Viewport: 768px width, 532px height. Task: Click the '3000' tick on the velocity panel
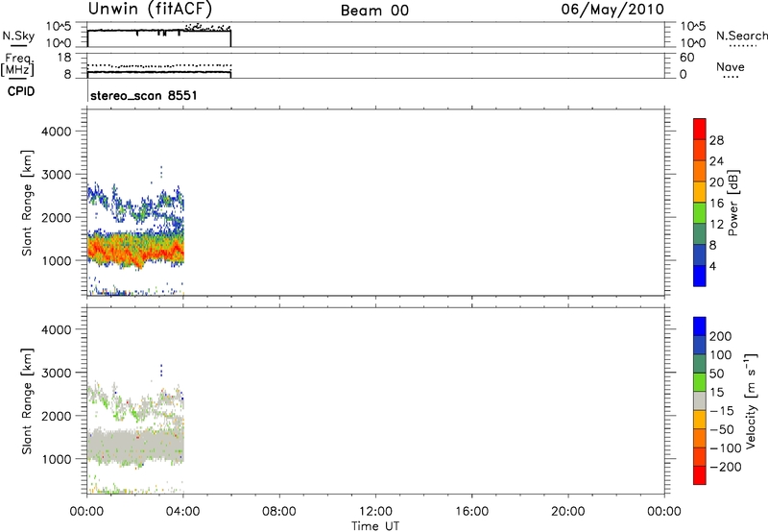coord(57,373)
